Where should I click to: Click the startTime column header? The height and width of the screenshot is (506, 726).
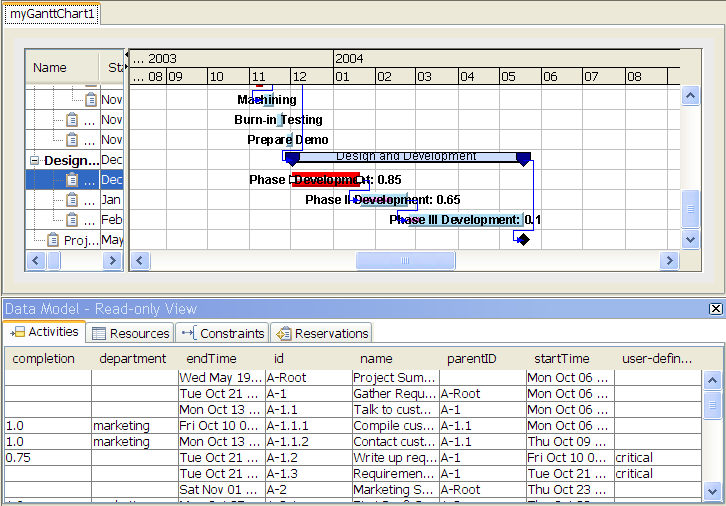pyautogui.click(x=562, y=358)
